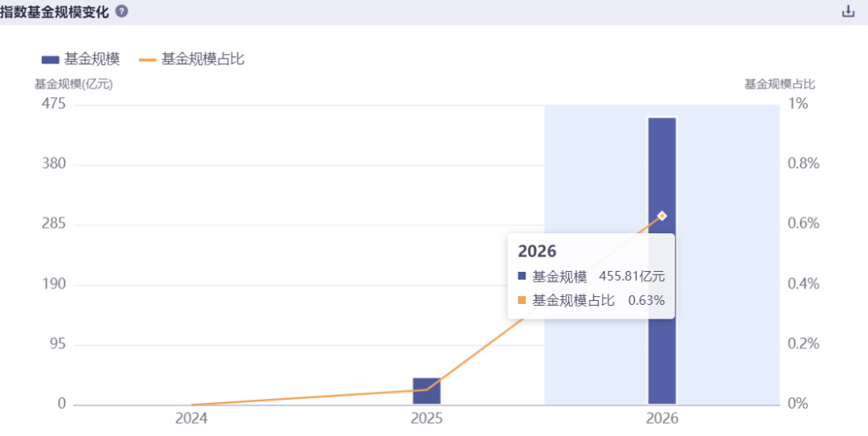Click the 95 left axis label
The image size is (868, 436).
pyautogui.click(x=58, y=344)
